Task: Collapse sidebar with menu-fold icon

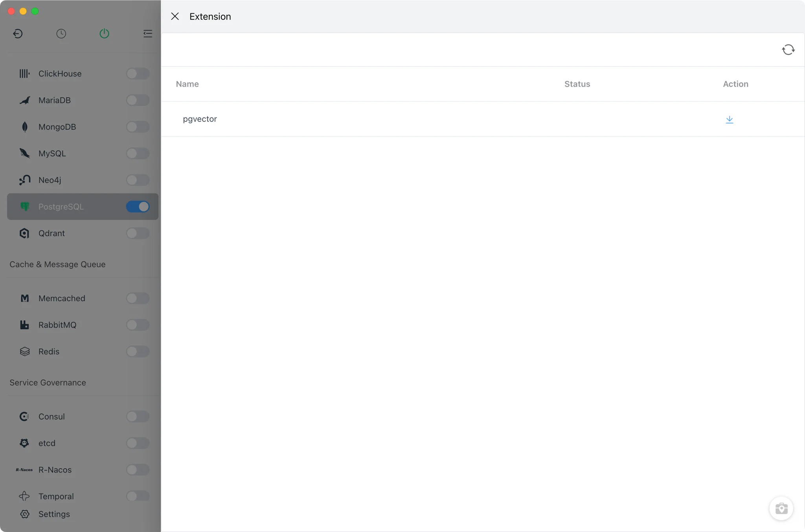Action: 147,33
